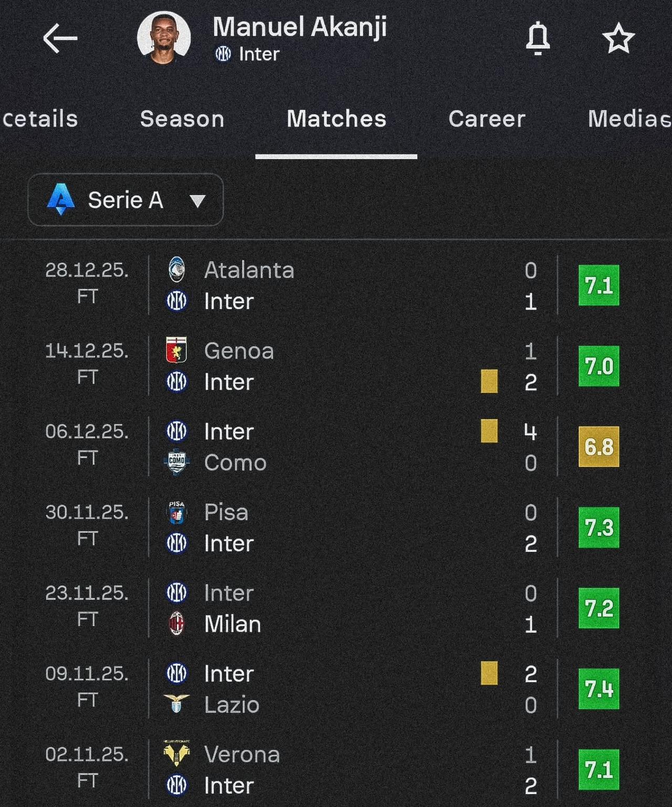Click the AC Milan club crest
Screen dimensions: 672x807
click(x=177, y=624)
